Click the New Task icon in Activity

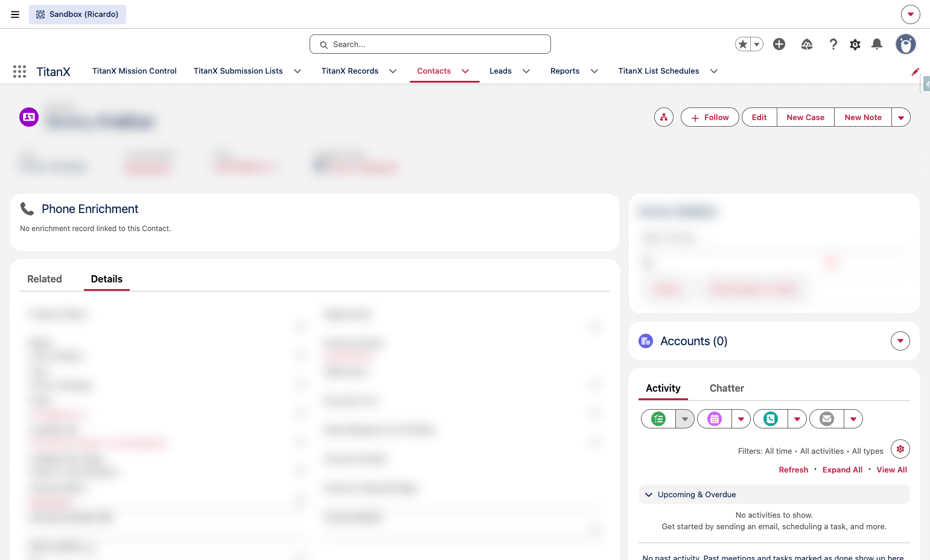pyautogui.click(x=658, y=419)
